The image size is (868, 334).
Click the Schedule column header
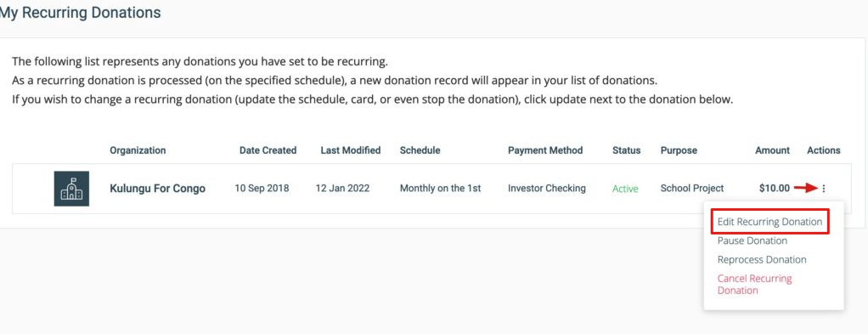coord(420,150)
